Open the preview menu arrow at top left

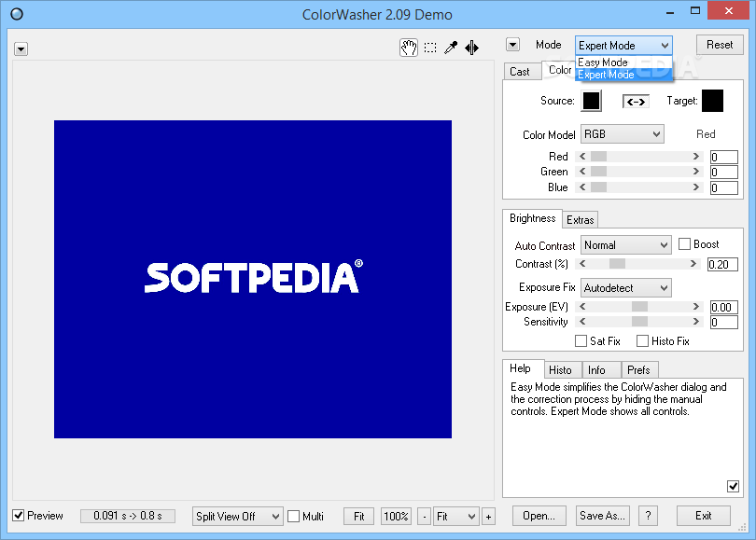pyautogui.click(x=21, y=49)
